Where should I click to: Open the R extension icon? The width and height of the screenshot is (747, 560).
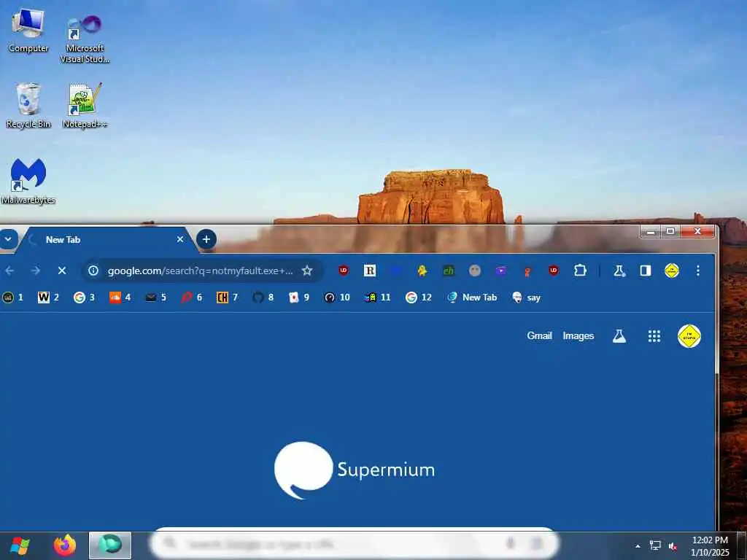pyautogui.click(x=370, y=271)
